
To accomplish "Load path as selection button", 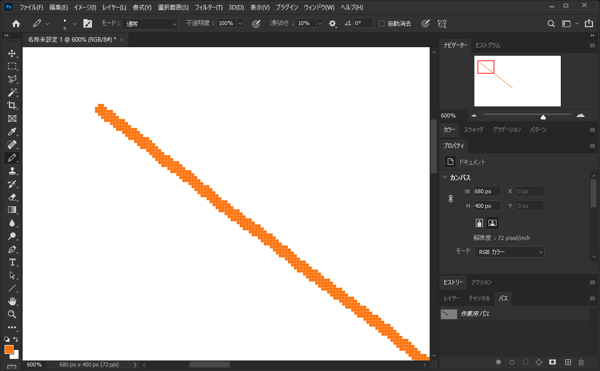I will [525, 362].
